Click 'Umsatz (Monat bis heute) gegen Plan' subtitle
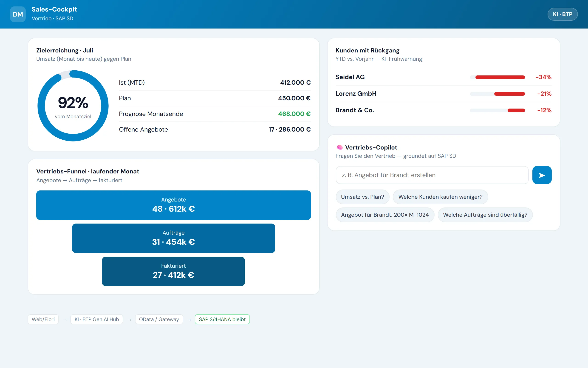Screen dimensions: 588x368 84,59
